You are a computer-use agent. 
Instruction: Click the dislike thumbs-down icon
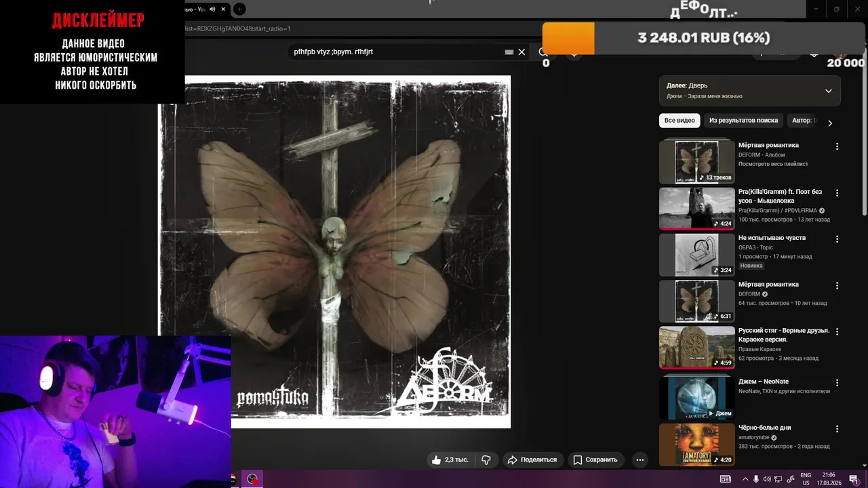click(x=486, y=460)
